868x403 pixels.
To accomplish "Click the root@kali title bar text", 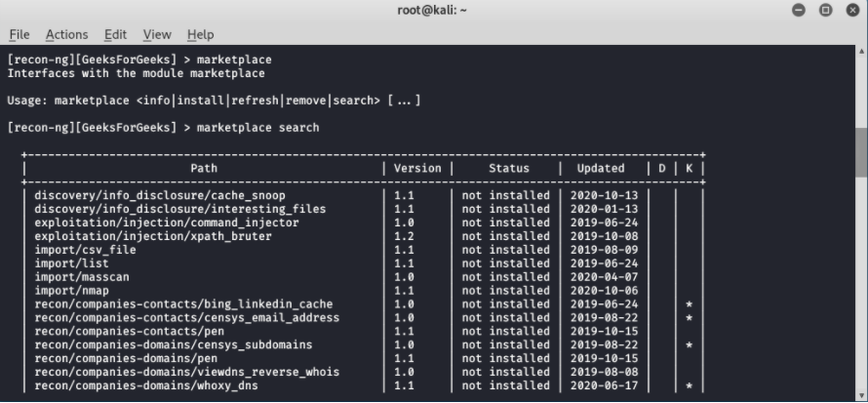I will [432, 10].
